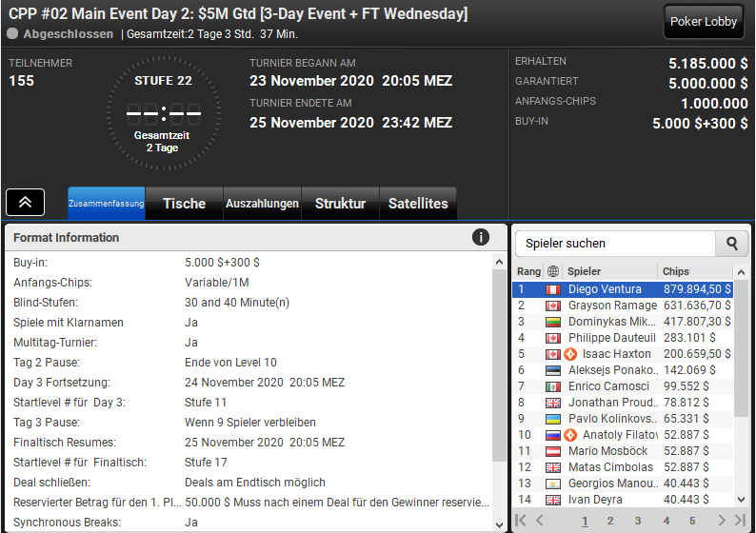Viewport: 756px width, 533px height.
Task: Go to the next player list page
Action: 721,520
